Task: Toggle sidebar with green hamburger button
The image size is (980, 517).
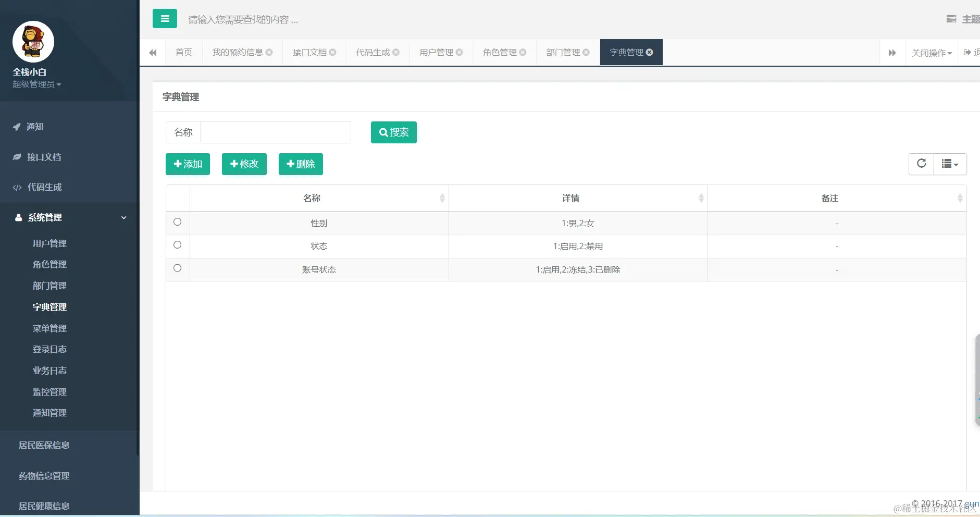Action: [x=165, y=19]
